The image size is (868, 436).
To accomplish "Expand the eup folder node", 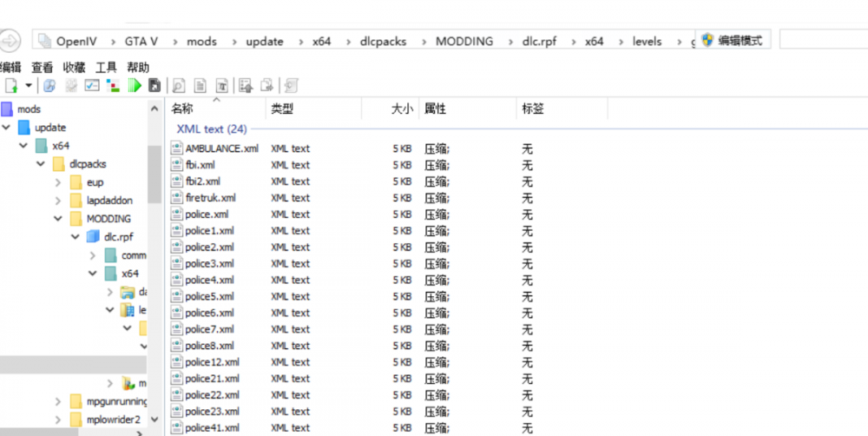I will point(58,182).
